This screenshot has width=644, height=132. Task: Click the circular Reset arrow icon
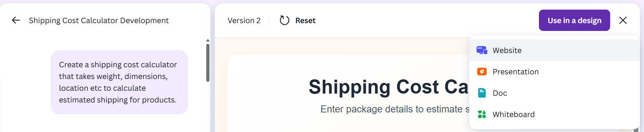[x=284, y=20]
